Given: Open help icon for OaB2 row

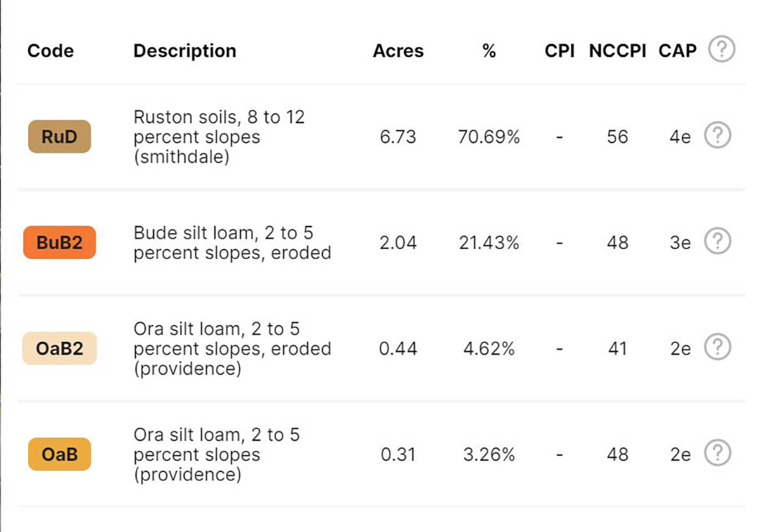Looking at the screenshot, I should (717, 347).
